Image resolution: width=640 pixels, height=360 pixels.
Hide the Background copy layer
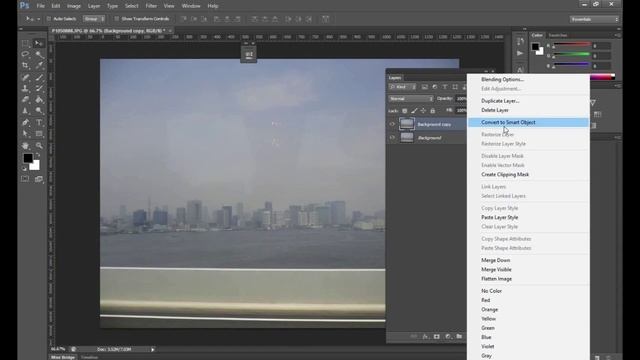click(x=392, y=124)
